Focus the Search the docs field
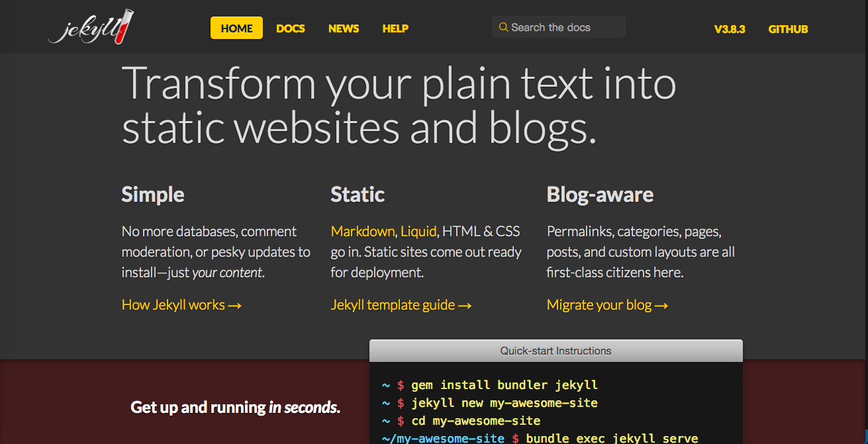868x444 pixels. [559, 27]
